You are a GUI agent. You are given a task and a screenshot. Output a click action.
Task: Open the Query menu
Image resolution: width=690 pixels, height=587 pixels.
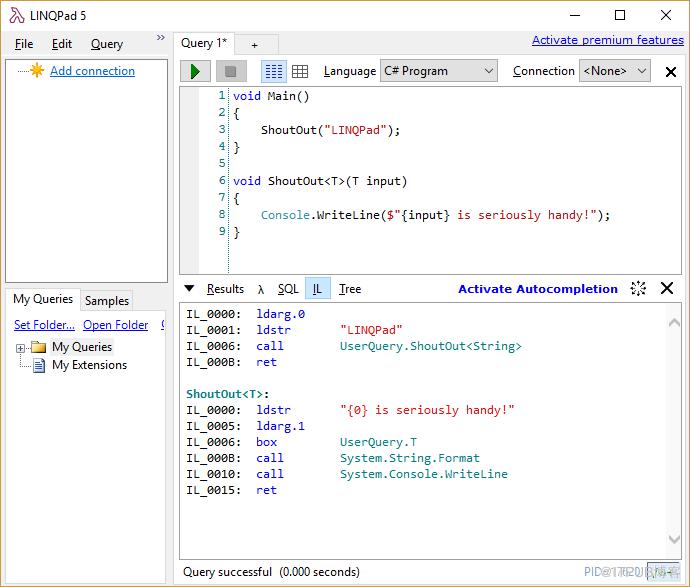(x=107, y=44)
